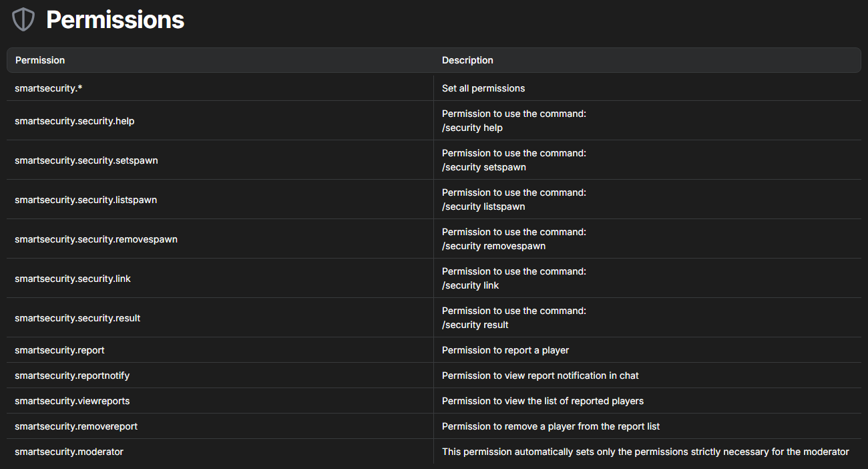The width and height of the screenshot is (868, 469).
Task: Click the '/security removespawn' command text
Action: [493, 246]
